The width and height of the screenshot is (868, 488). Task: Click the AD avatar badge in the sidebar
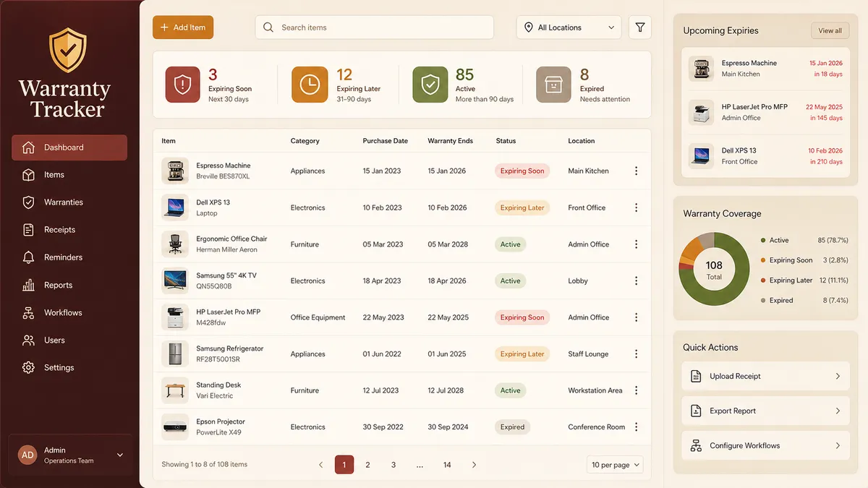click(27, 455)
